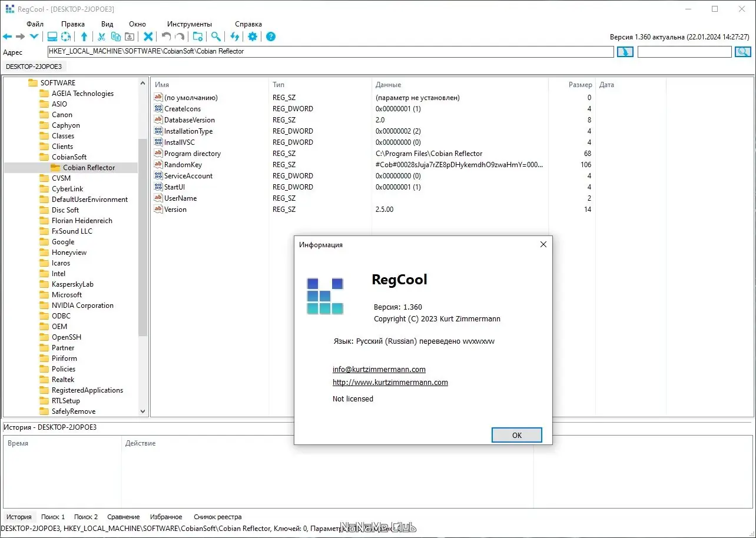This screenshot has width=756, height=538.
Task: Open the navigation history dropdown chevron
Action: [x=34, y=36]
